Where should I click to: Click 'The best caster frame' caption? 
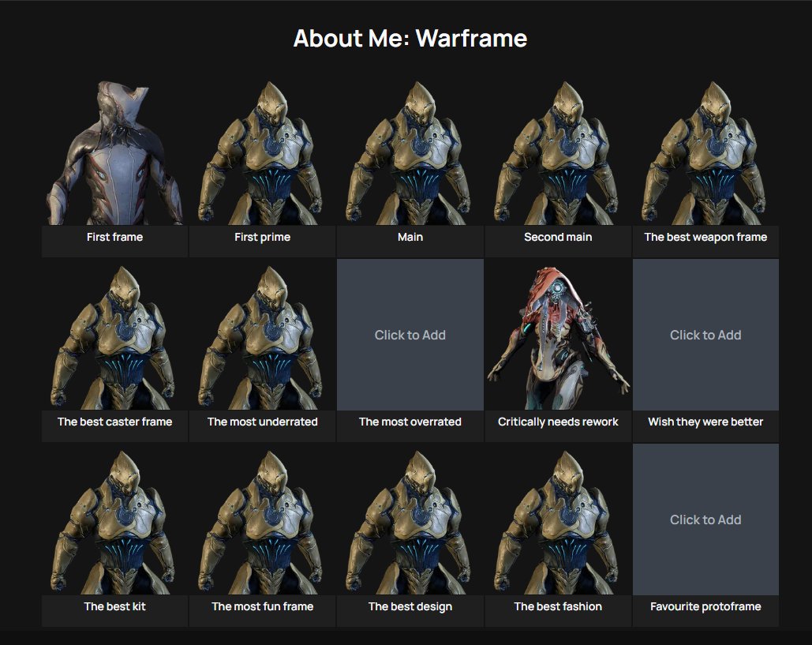(114, 422)
